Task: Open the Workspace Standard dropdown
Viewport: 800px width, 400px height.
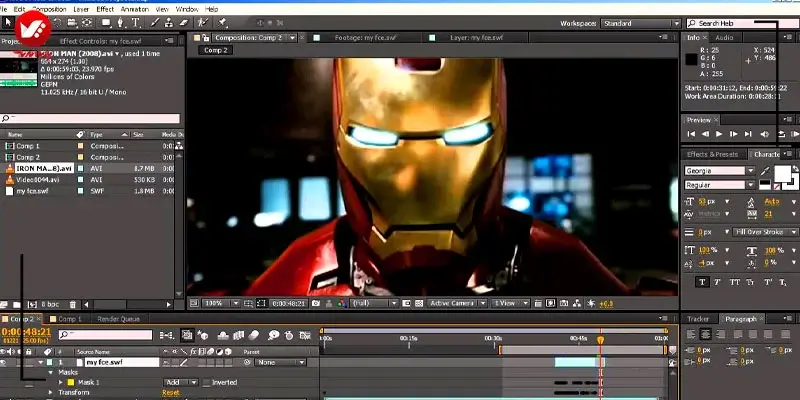Action: (x=641, y=23)
